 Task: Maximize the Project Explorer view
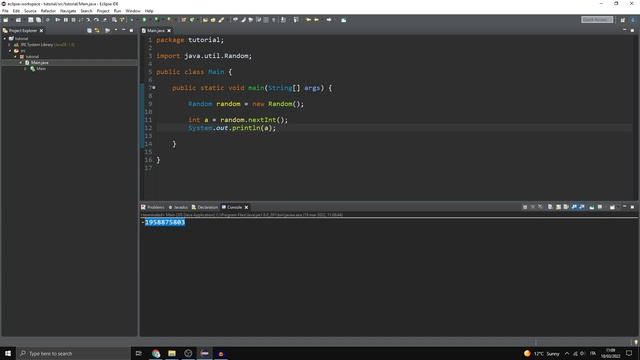point(131,30)
